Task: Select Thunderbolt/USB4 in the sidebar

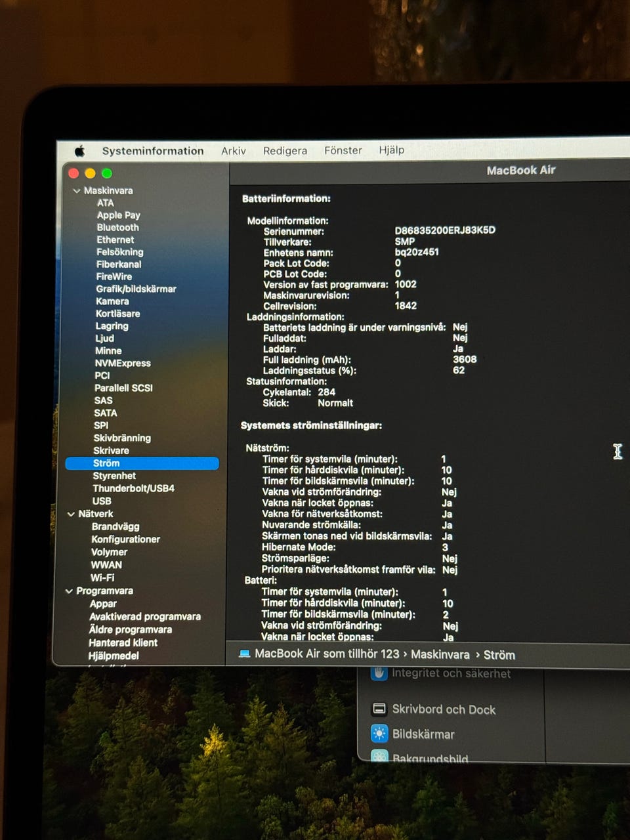Action: click(x=133, y=488)
